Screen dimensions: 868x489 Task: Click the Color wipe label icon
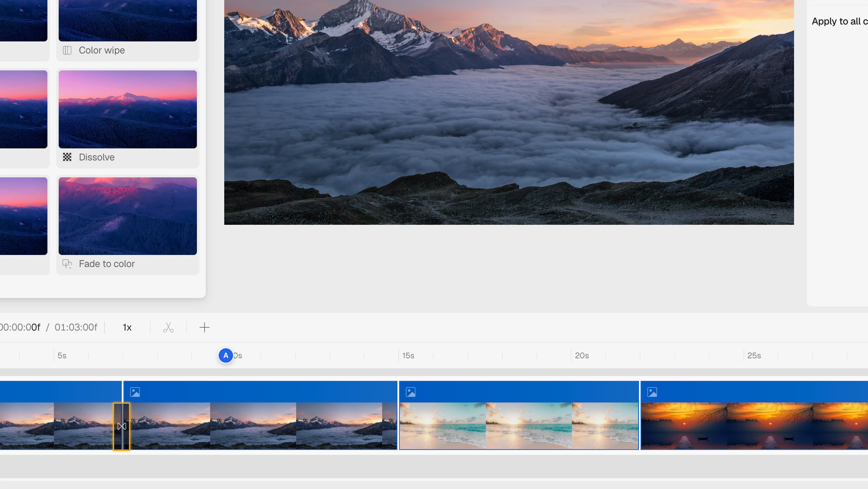pos(67,50)
